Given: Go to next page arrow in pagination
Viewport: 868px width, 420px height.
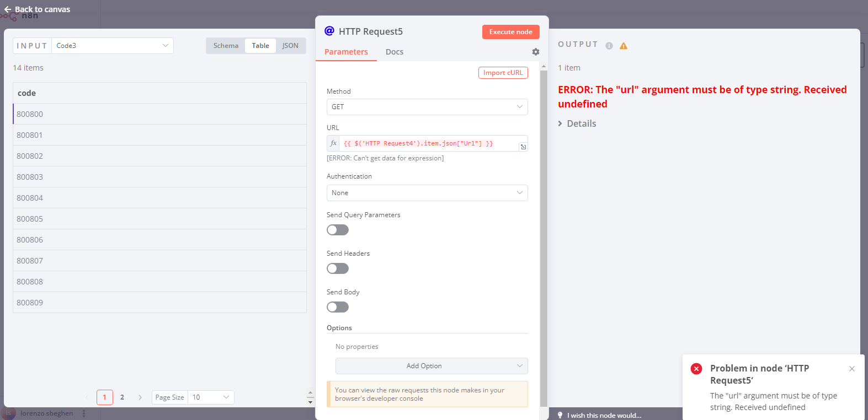Looking at the screenshot, I should pyautogui.click(x=140, y=397).
